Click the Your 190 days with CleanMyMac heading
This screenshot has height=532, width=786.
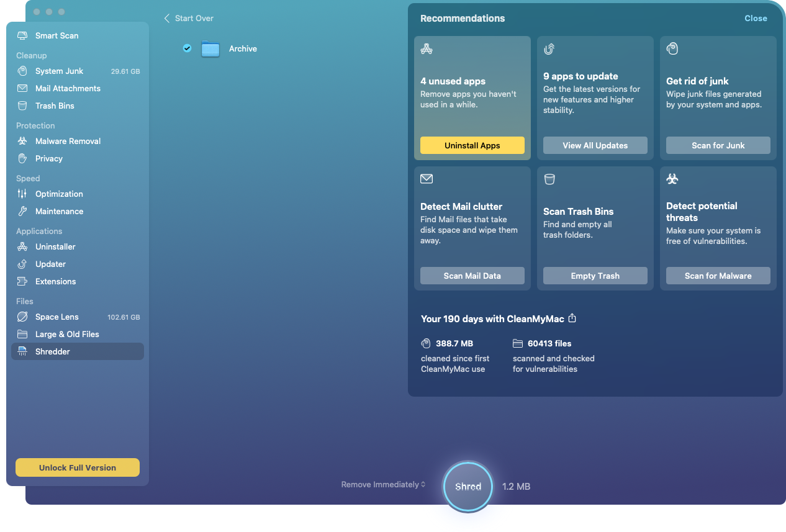(x=492, y=319)
